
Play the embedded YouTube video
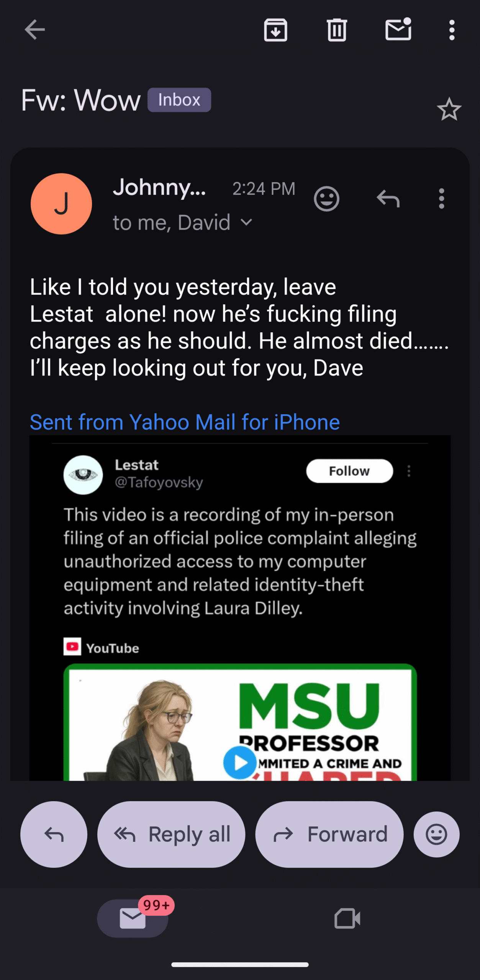click(240, 763)
